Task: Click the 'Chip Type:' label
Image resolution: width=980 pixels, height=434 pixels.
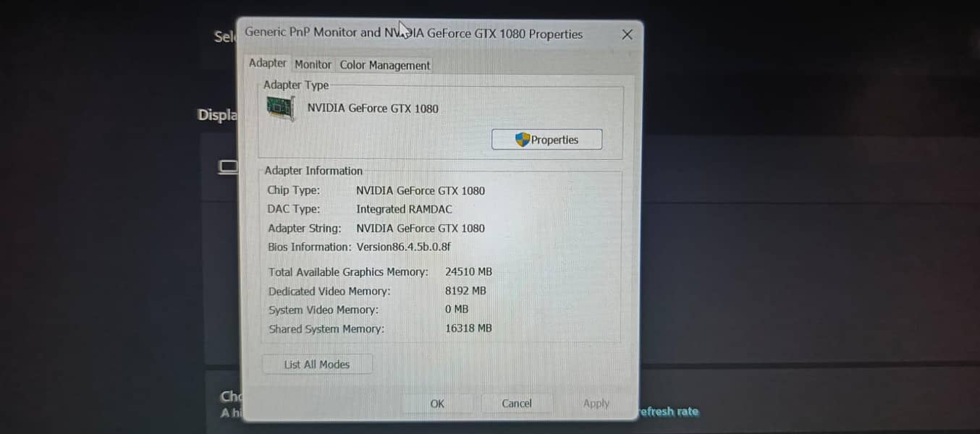Action: pyautogui.click(x=293, y=190)
